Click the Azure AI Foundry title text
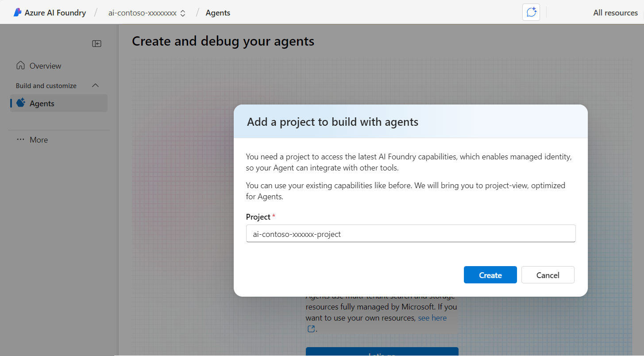The height and width of the screenshot is (356, 644). coord(55,13)
